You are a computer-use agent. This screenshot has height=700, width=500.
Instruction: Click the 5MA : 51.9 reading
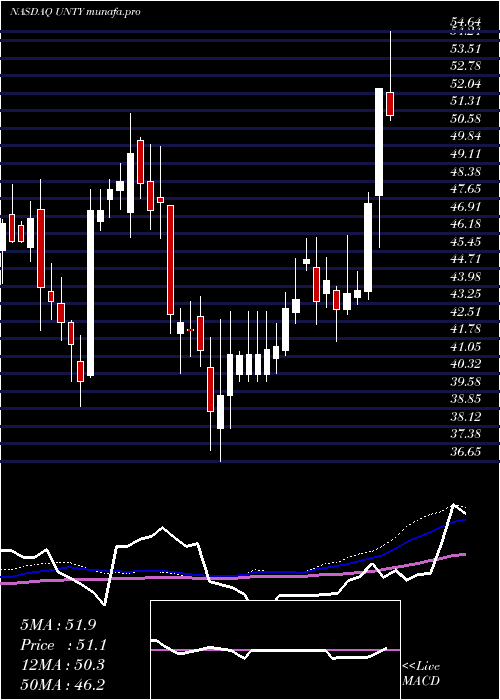[x=58, y=625]
